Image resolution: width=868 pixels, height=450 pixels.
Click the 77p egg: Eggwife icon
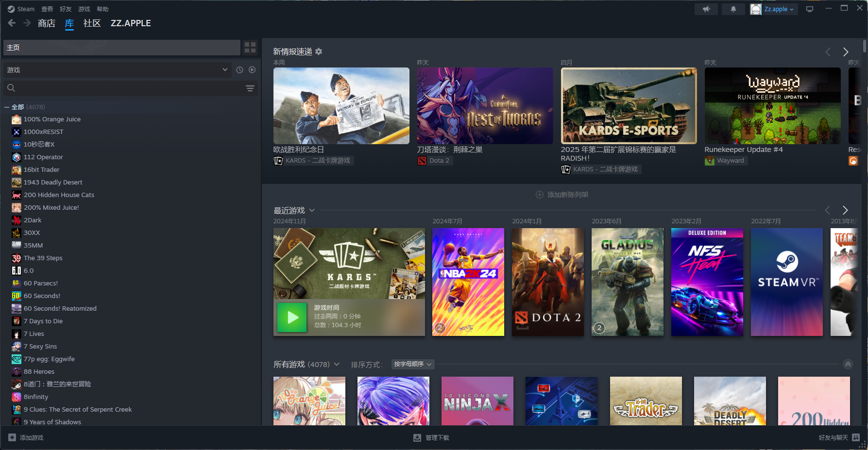point(17,359)
